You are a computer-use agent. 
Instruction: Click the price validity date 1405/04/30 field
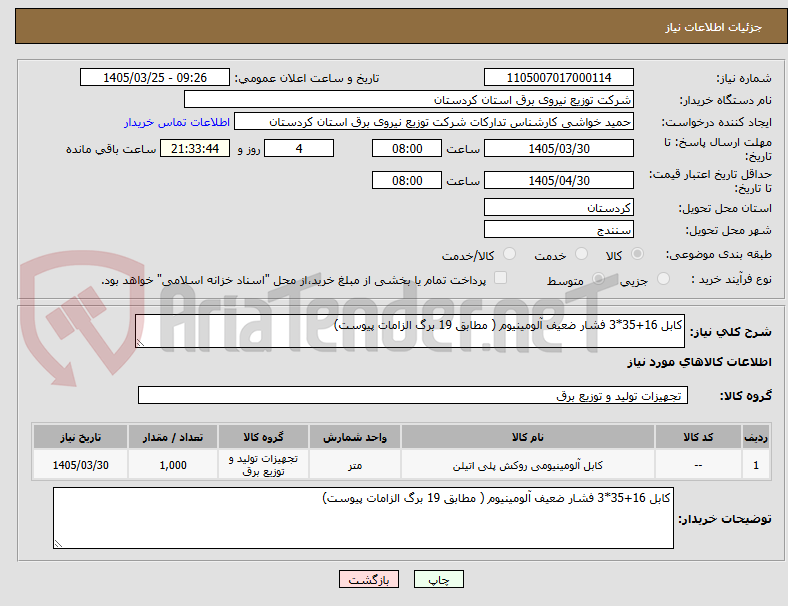coord(559,180)
